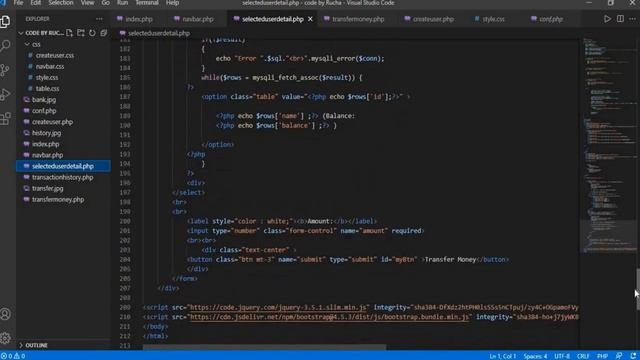The image size is (640, 360).
Task: Open the View menu
Action: pyautogui.click(x=87, y=3)
